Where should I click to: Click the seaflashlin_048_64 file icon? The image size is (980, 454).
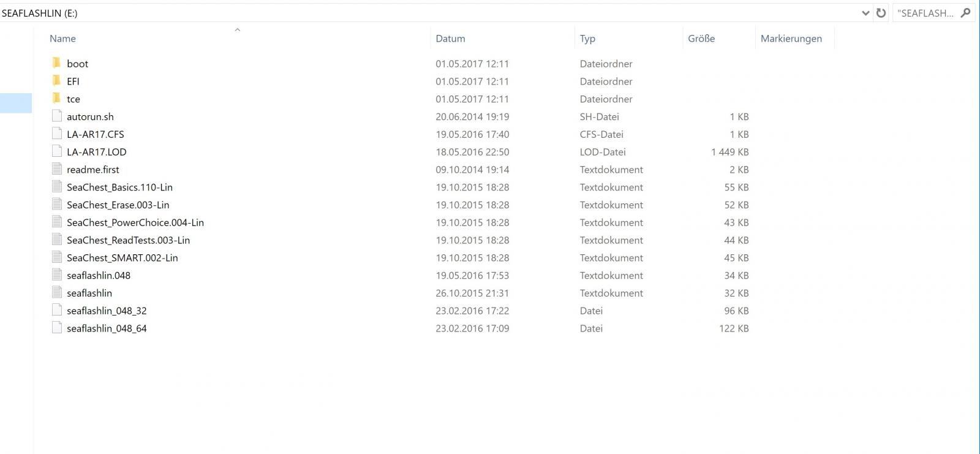[x=57, y=328]
